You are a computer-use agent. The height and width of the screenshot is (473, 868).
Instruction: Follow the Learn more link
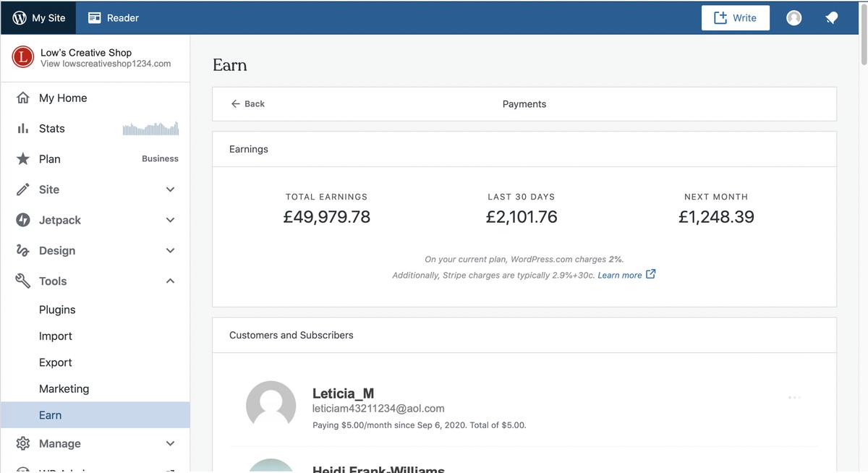coord(619,275)
